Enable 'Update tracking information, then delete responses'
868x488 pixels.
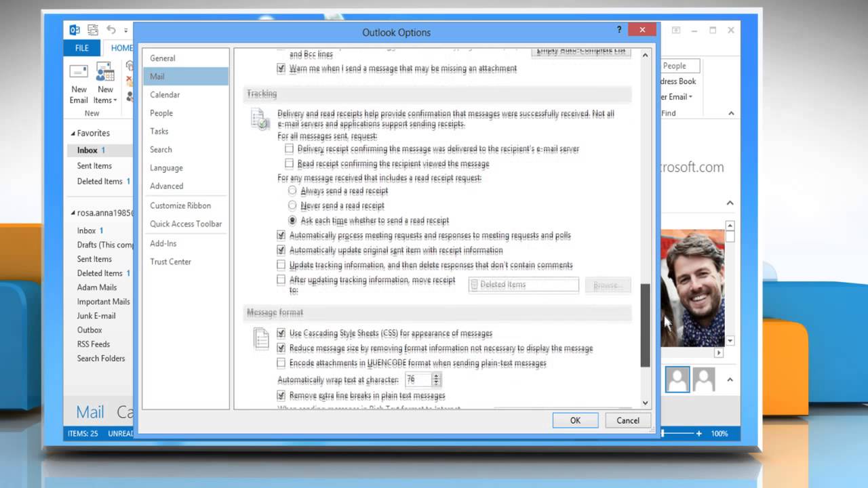pos(281,265)
